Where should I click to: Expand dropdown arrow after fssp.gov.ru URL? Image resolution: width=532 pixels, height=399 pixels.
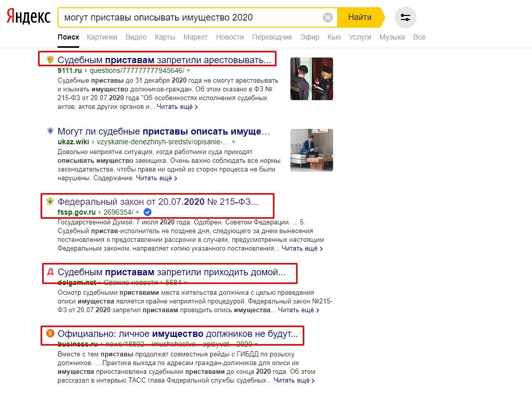[137, 213]
